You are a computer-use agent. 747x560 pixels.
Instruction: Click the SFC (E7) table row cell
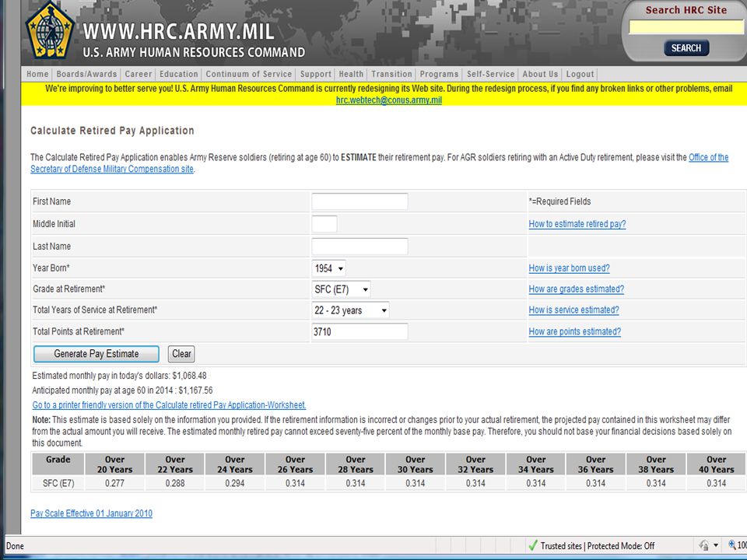tap(58, 483)
